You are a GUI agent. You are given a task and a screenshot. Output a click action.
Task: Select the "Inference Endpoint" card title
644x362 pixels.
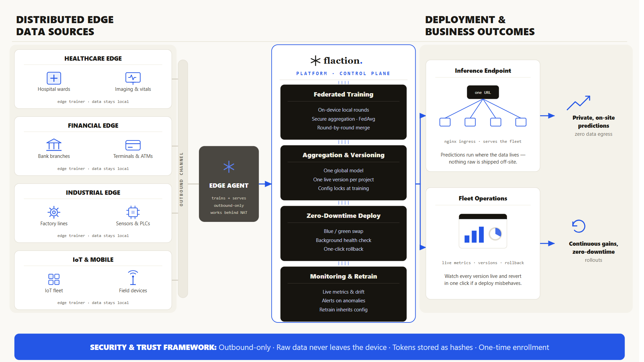pos(483,71)
